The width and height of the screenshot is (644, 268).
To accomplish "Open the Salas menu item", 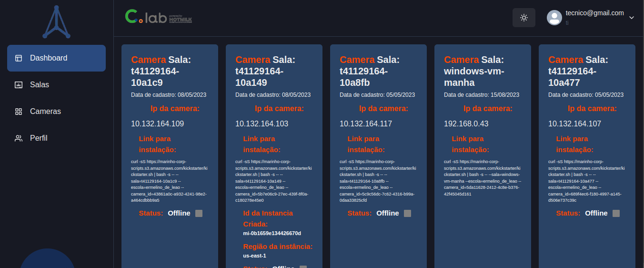I will click(x=56, y=85).
